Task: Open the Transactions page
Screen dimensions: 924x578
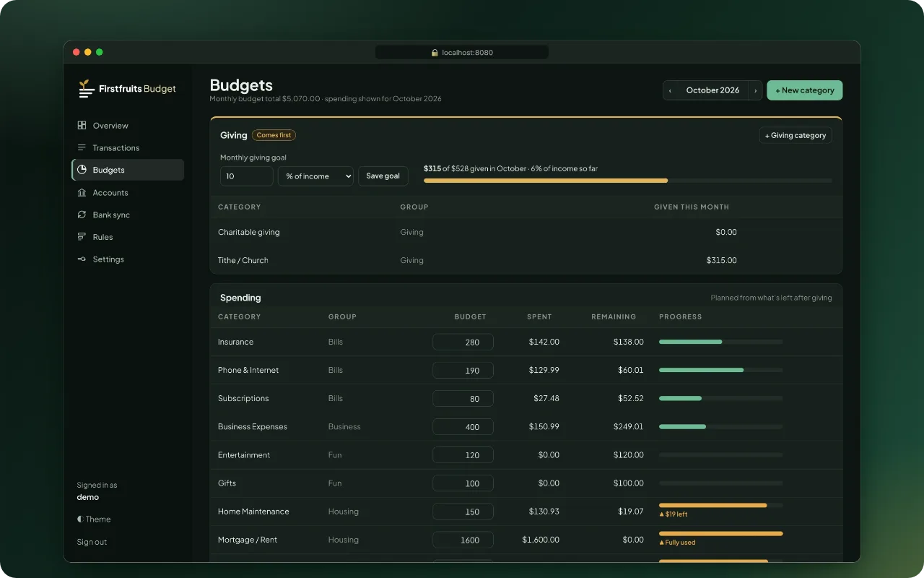Action: click(x=128, y=148)
